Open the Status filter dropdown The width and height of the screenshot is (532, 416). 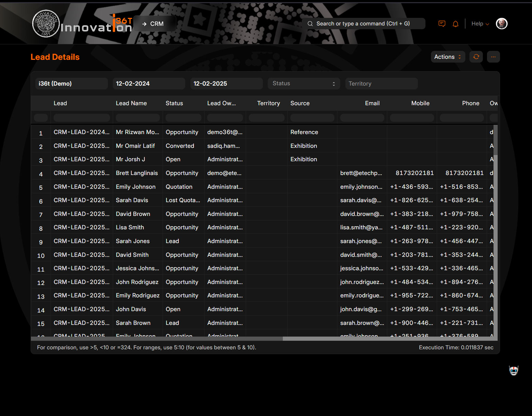point(303,84)
